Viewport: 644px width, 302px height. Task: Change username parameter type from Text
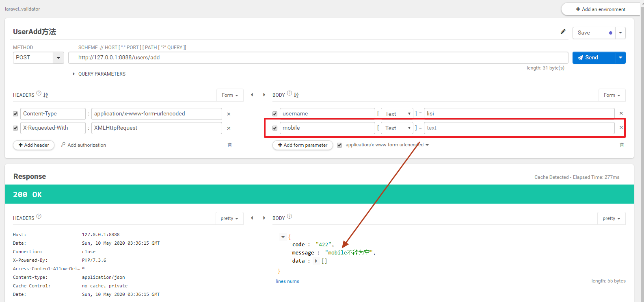[x=397, y=114]
